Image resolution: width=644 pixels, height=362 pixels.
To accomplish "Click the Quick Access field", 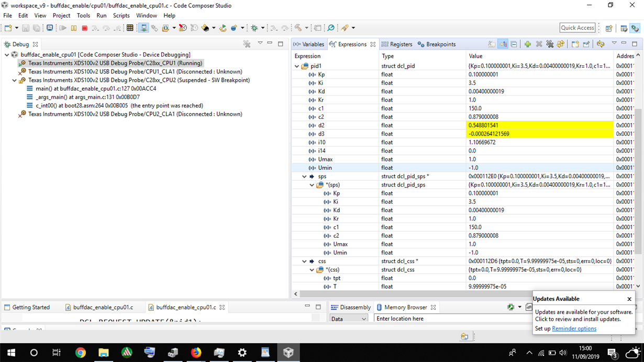I will [578, 28].
